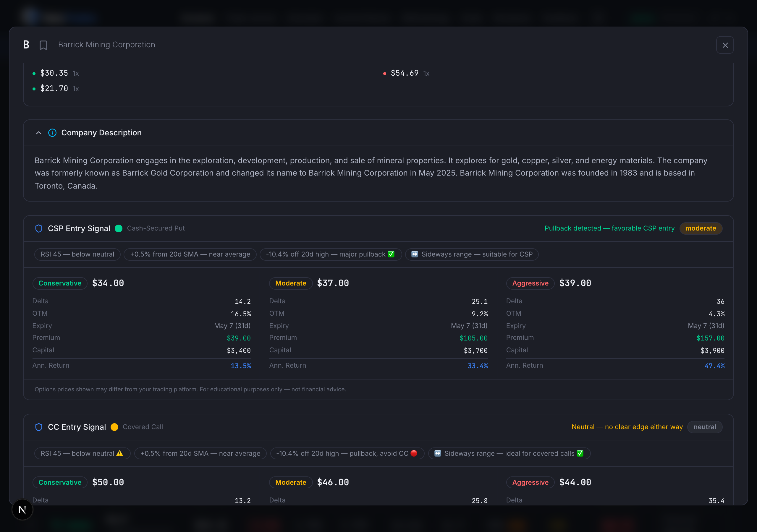Open the Next.js dev tools N badge
This screenshot has height=532, width=757.
coord(22,510)
